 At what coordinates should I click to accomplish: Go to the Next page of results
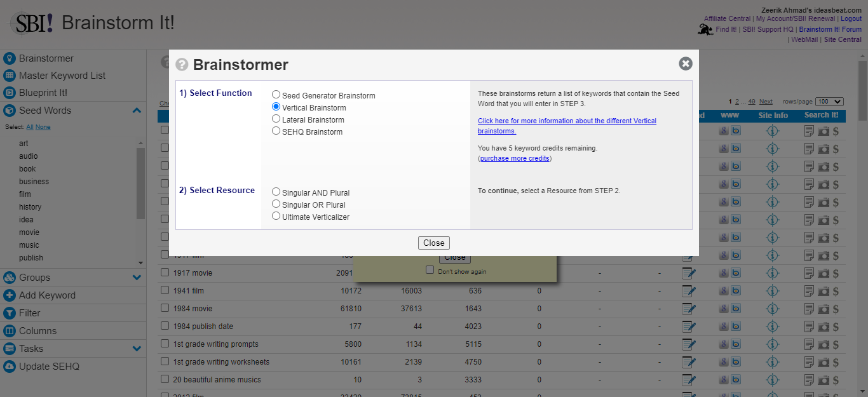(x=766, y=102)
